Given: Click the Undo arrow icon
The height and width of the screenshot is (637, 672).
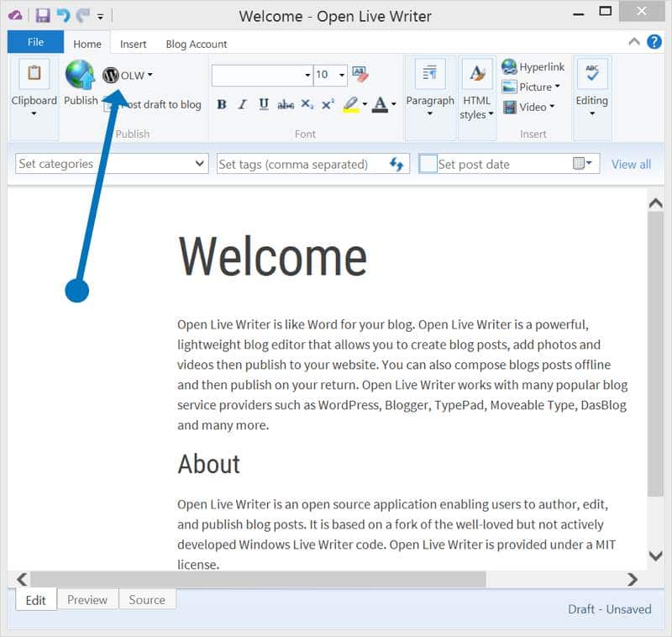Looking at the screenshot, I should pos(62,16).
